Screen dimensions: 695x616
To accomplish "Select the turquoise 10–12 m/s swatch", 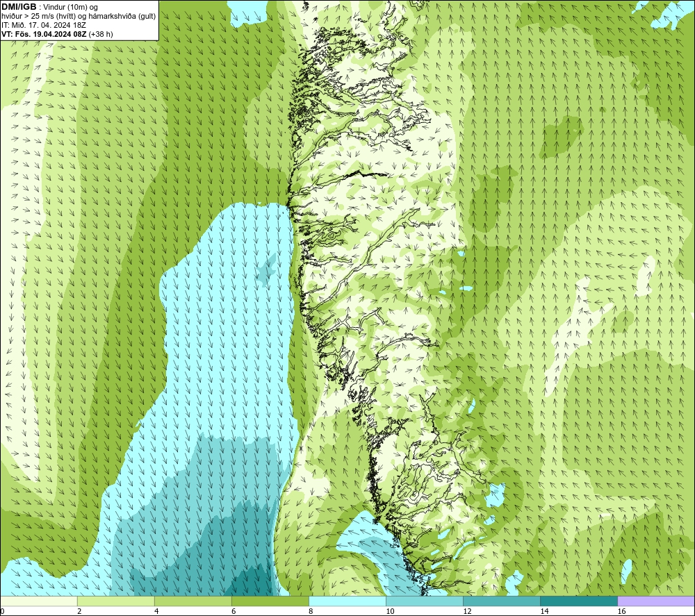I will [424, 601].
